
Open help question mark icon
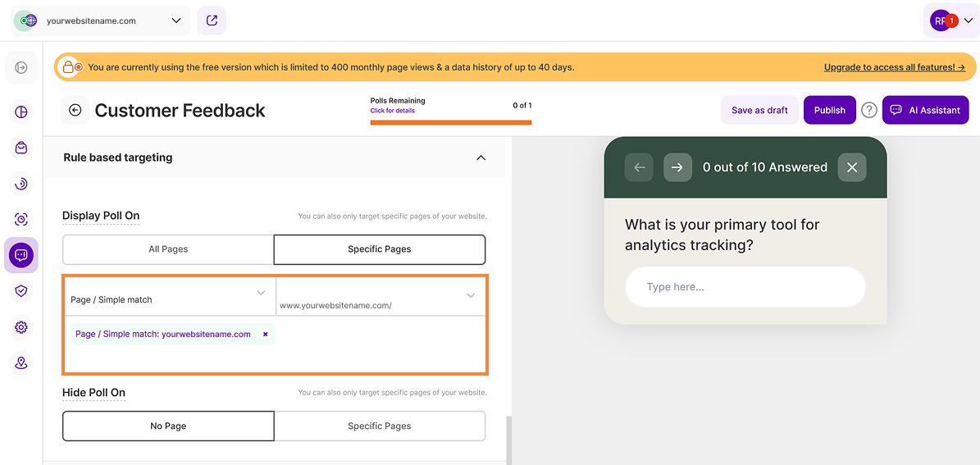click(869, 110)
